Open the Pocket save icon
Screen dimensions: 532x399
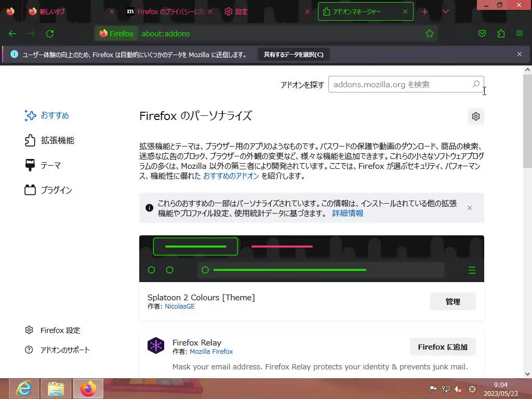pos(482,33)
